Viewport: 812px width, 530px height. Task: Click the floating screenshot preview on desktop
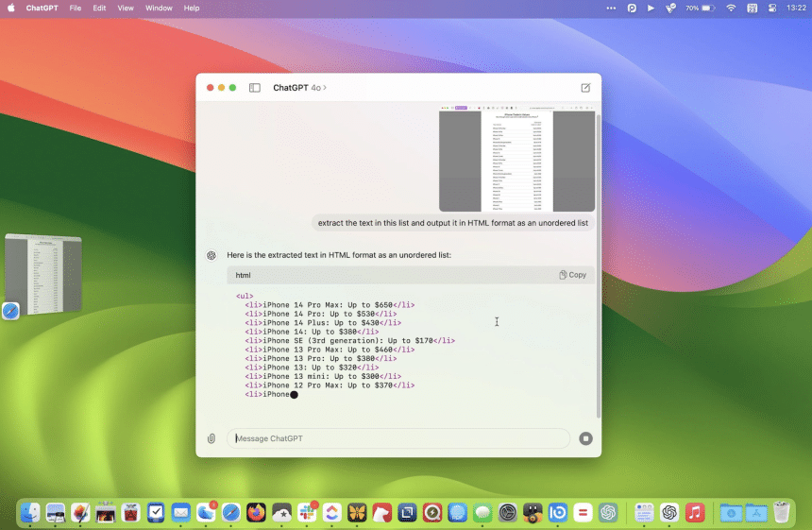43,275
